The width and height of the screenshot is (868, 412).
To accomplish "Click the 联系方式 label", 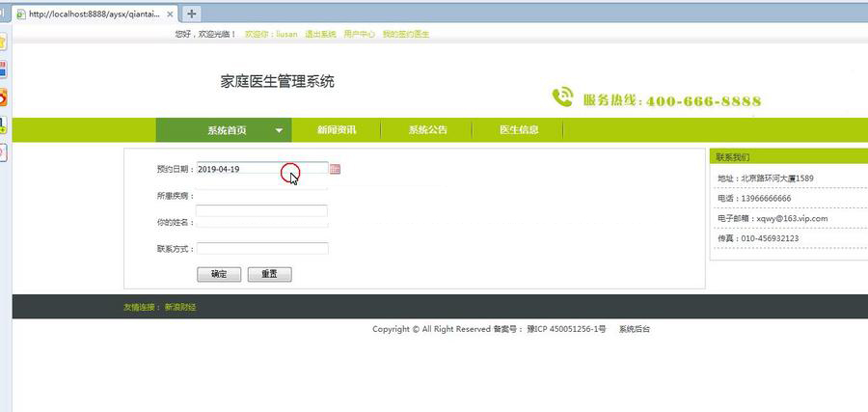I will pos(176,249).
